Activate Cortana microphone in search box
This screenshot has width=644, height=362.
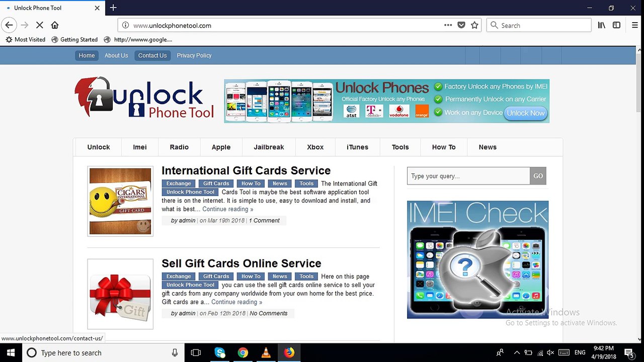(x=175, y=352)
